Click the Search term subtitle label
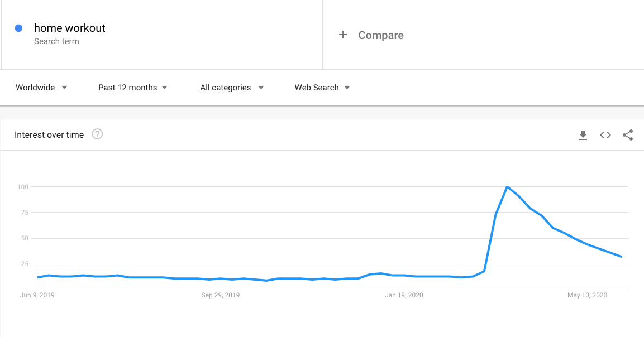 click(56, 41)
